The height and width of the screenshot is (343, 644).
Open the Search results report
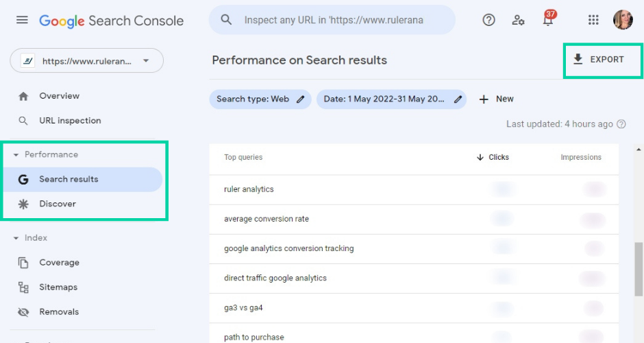(x=69, y=179)
